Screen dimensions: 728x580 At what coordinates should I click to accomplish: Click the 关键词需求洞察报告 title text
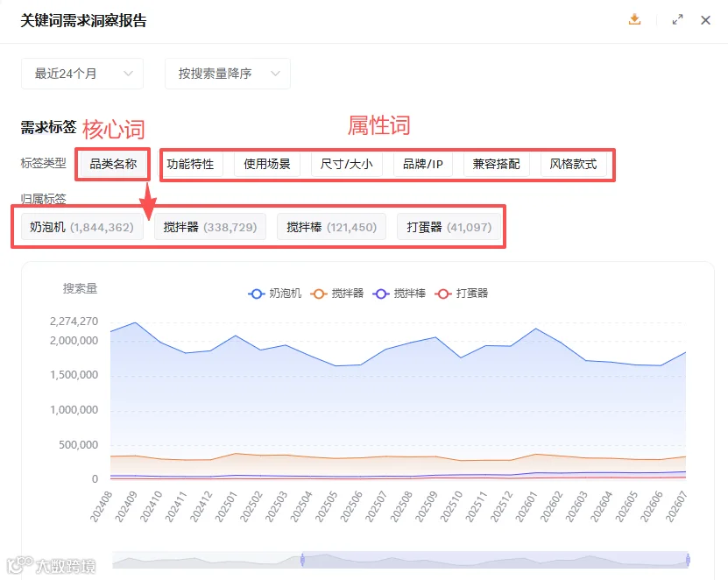coord(83,21)
